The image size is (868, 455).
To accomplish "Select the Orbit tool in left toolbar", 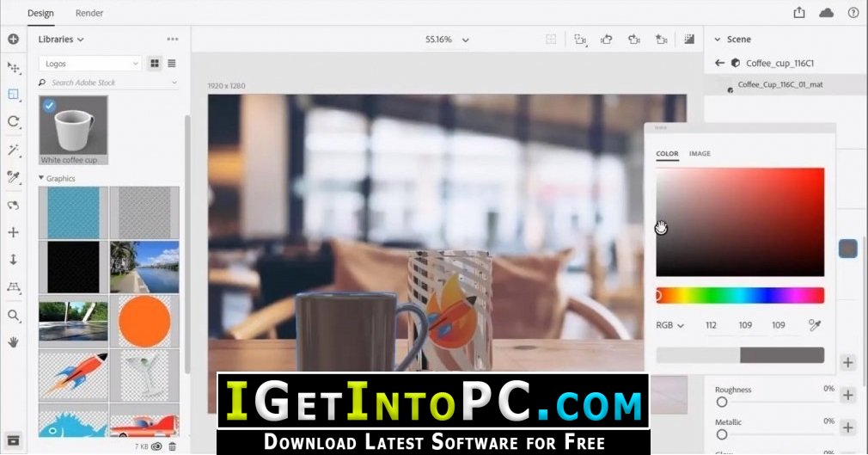I will 13,121.
